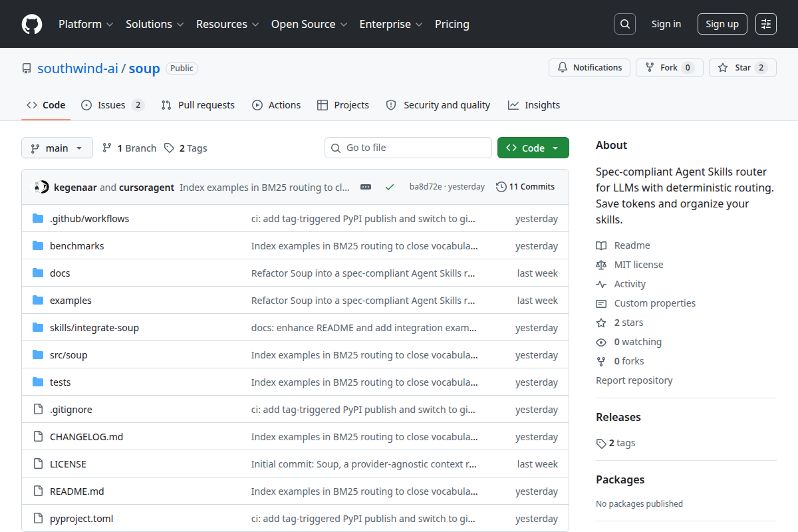Click the book icon next to Readme
The width and height of the screenshot is (798, 532).
[601, 245]
